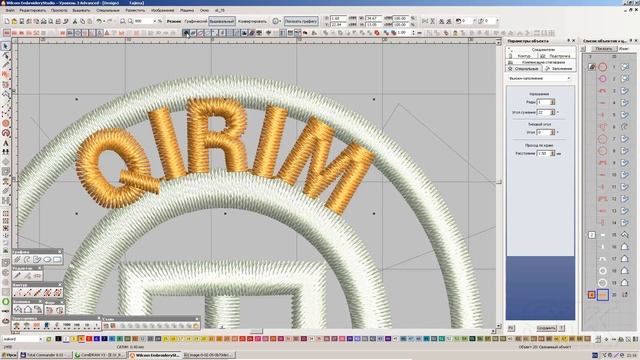Click the Save disk icon
640x360 pixels.
[x=22, y=21]
